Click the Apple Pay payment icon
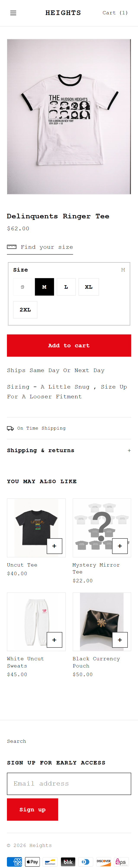 coord(32,862)
